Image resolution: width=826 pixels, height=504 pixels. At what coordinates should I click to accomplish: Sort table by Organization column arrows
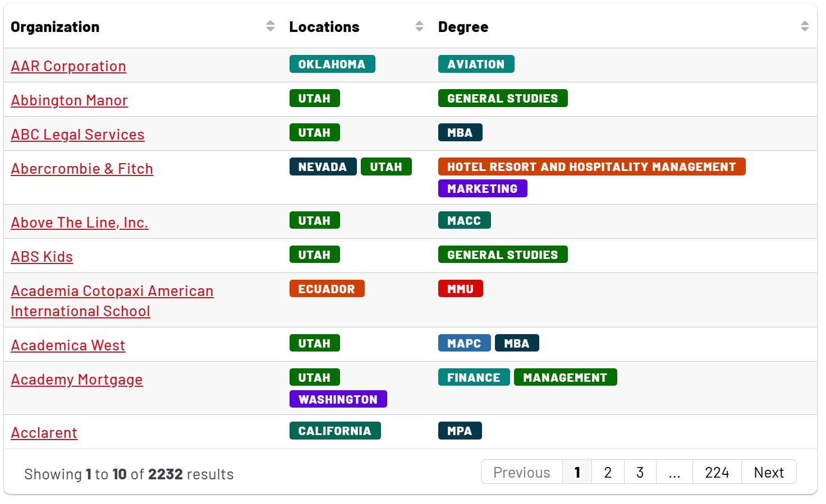270,26
